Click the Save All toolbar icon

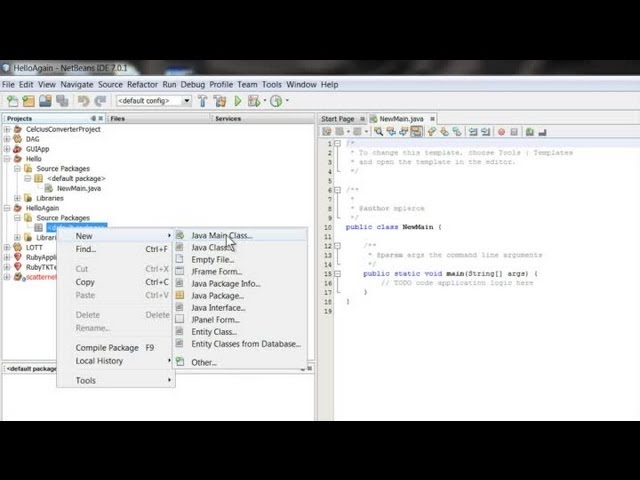62,101
